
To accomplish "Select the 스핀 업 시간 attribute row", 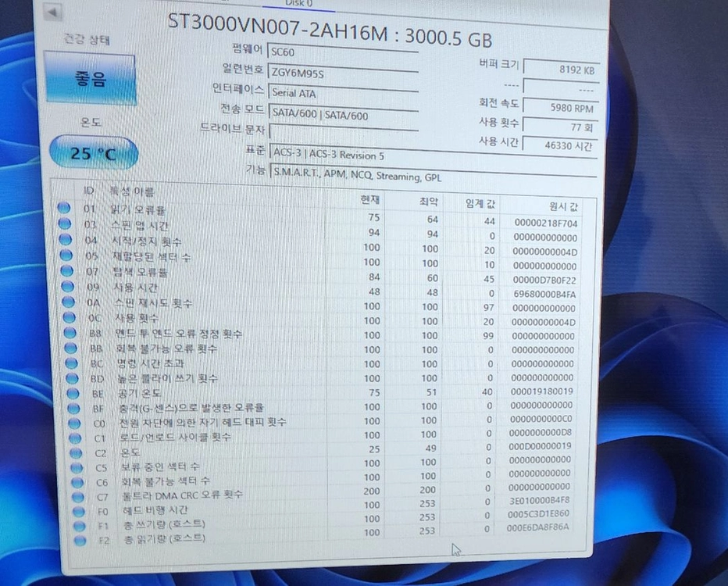I will [x=320, y=230].
